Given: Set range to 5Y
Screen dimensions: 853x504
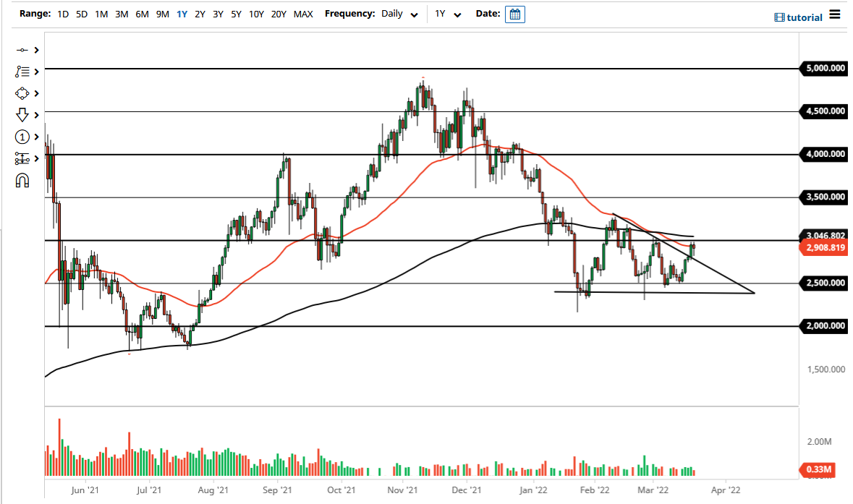Looking at the screenshot, I should click(x=236, y=14).
